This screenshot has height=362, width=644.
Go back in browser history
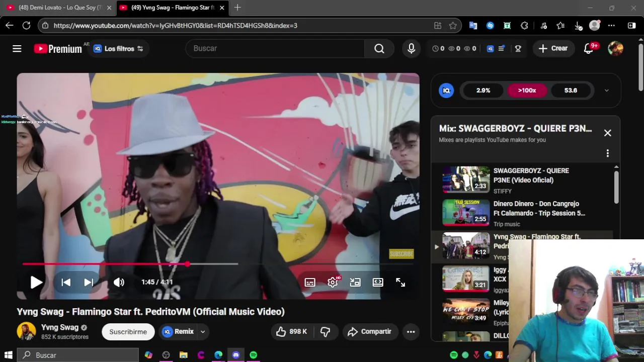pyautogui.click(x=10, y=25)
